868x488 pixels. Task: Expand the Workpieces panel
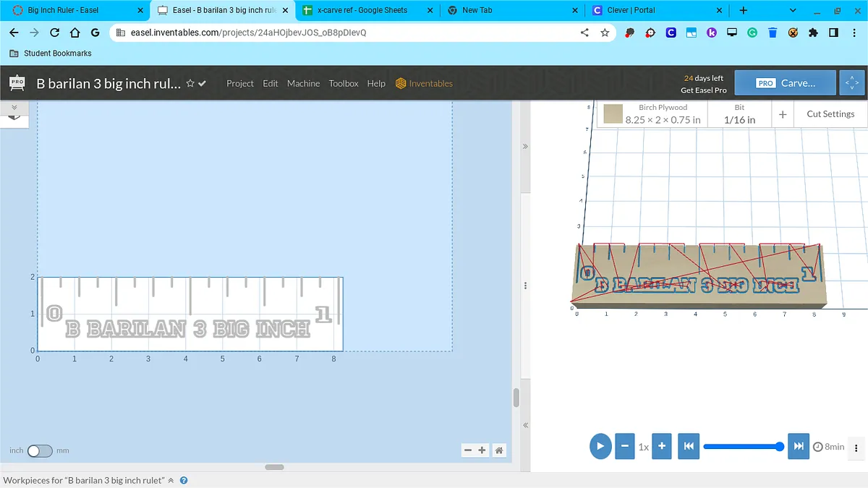[x=171, y=481]
